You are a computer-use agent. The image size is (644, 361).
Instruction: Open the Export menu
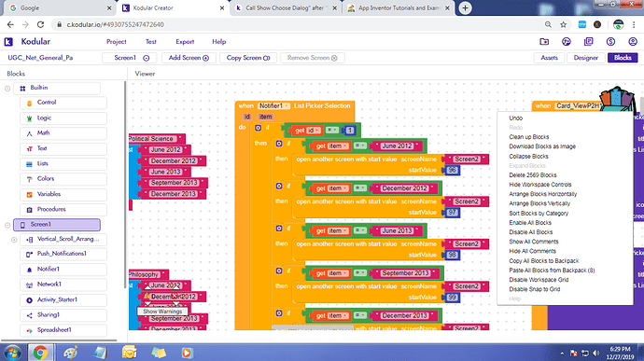[x=185, y=42]
